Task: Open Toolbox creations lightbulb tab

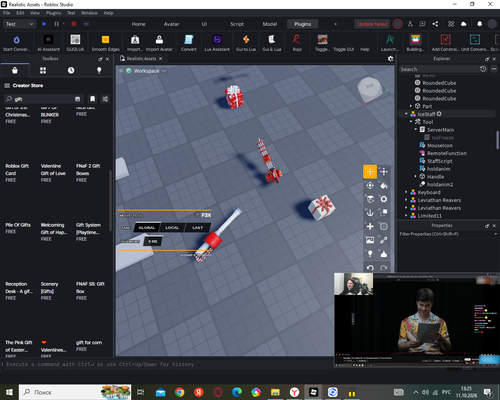Action: click(x=99, y=70)
